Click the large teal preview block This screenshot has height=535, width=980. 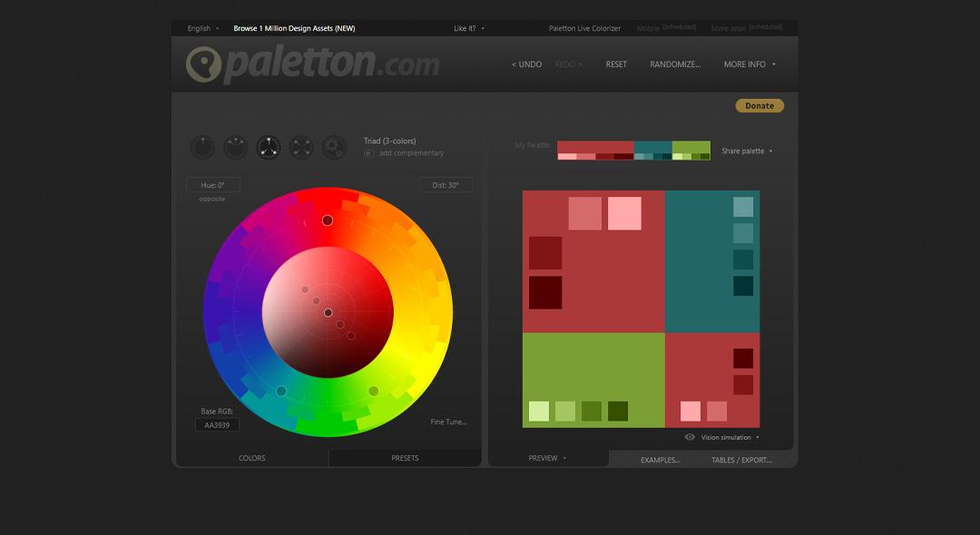[x=712, y=261]
